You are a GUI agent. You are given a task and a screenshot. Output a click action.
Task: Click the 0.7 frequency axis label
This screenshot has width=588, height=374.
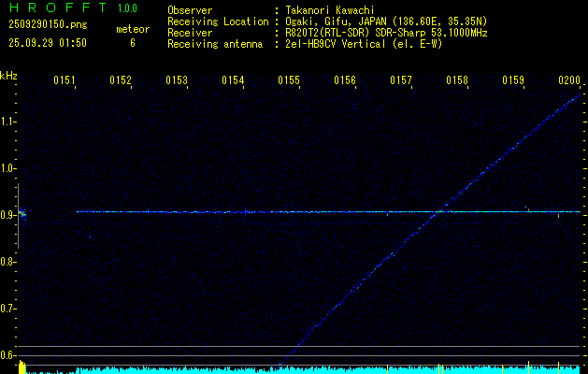(8, 309)
